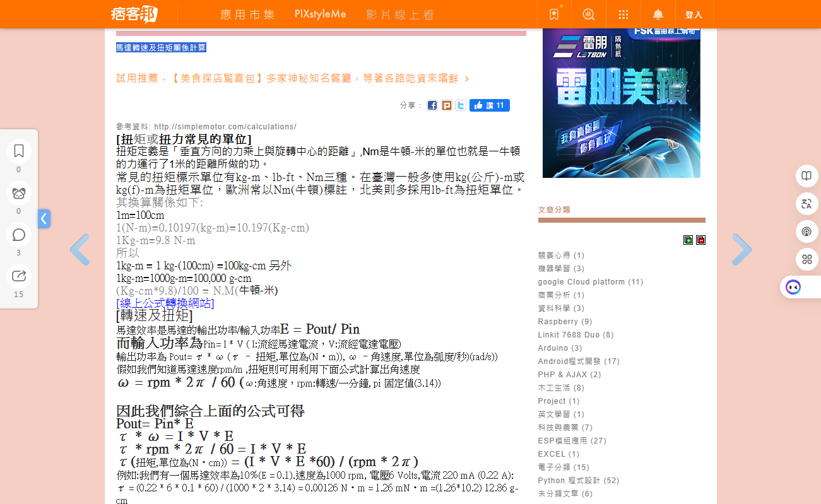The width and height of the screenshot is (821, 504).
Task: Open category 商業分析 (1)
Action: 561,295
